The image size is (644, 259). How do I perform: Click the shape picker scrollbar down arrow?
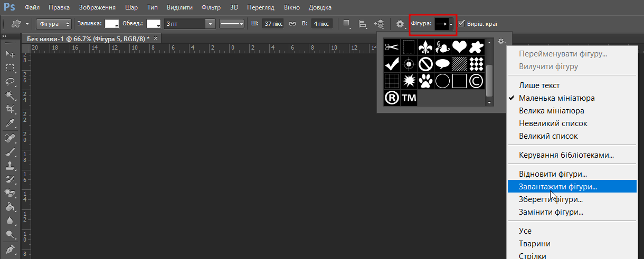(x=489, y=103)
